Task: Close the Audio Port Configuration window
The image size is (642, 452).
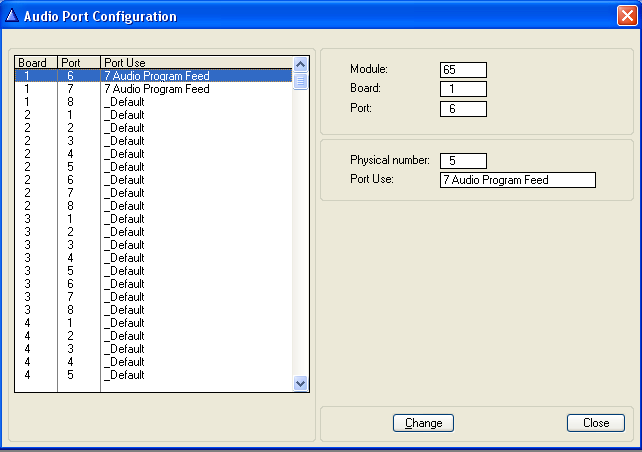Action: coord(626,16)
